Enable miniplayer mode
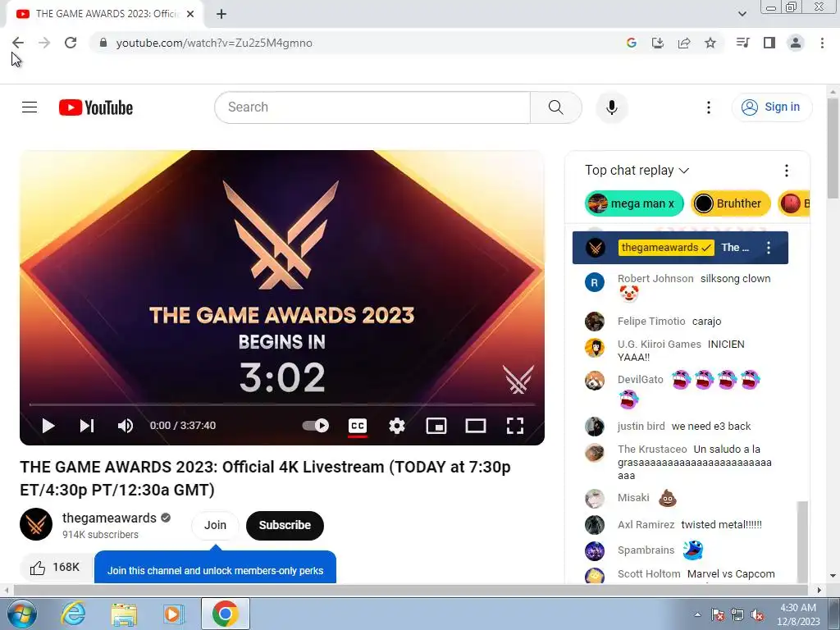 point(436,426)
